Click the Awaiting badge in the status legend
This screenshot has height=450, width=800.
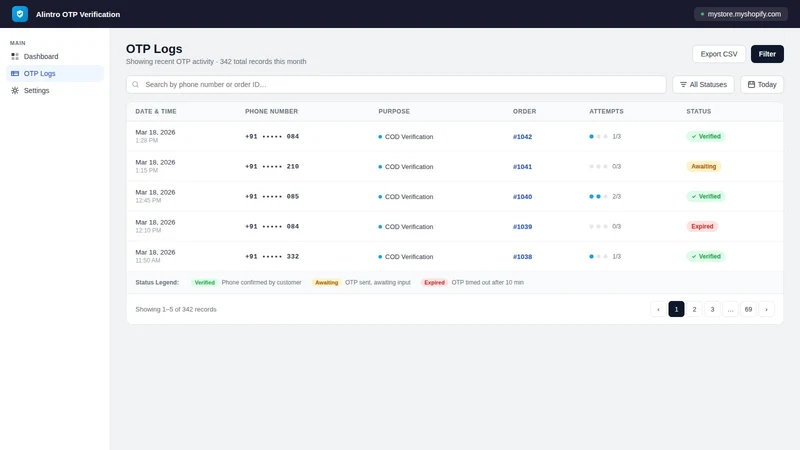click(x=327, y=283)
